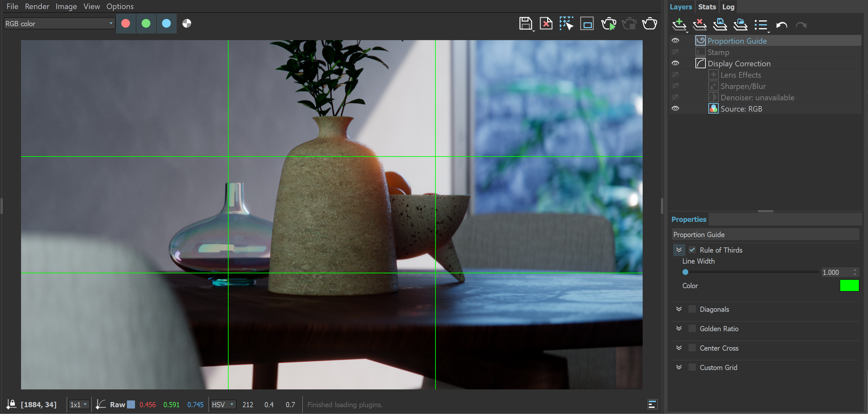
Task: Start interactive rendering teapot
Action: pos(609,24)
